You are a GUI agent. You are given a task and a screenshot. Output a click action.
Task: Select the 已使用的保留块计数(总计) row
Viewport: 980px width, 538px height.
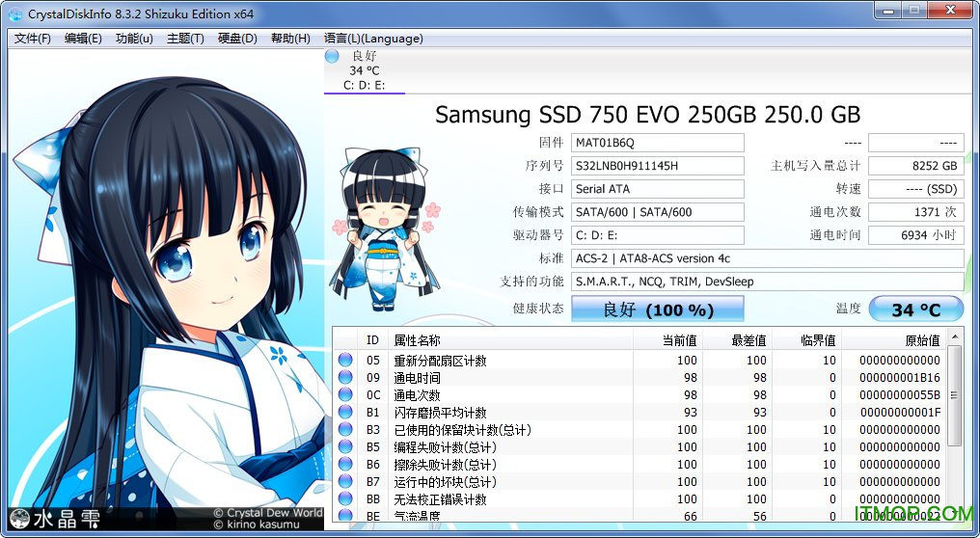click(x=640, y=429)
